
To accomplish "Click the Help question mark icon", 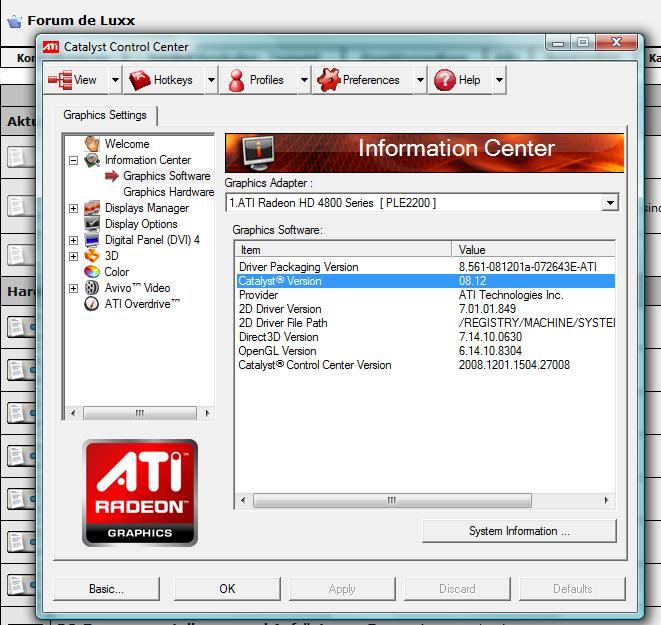I will (445, 80).
